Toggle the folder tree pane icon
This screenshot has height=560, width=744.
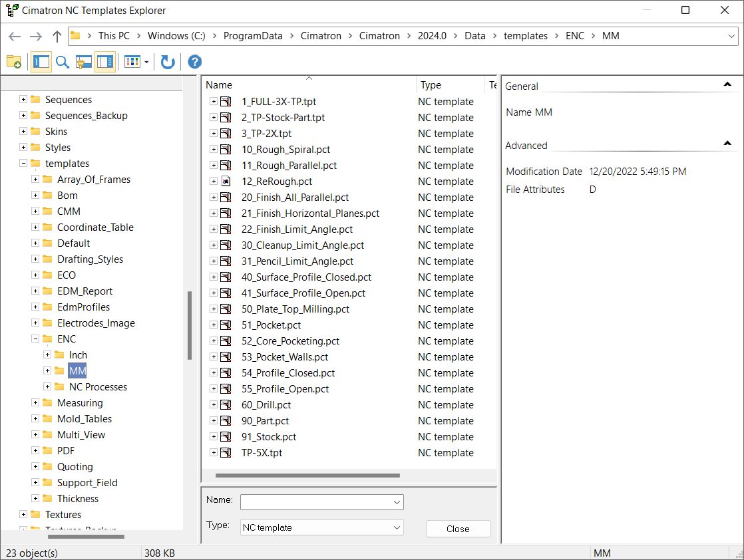41,62
